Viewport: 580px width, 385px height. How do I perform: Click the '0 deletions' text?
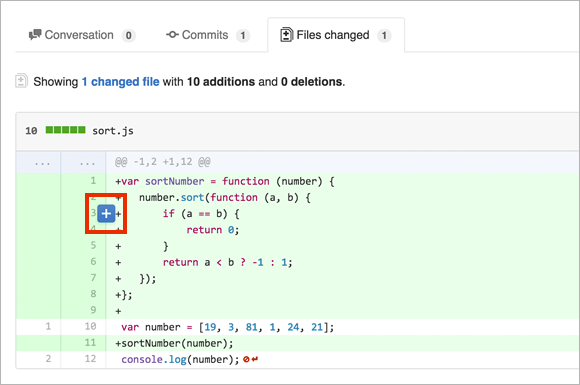click(x=311, y=82)
